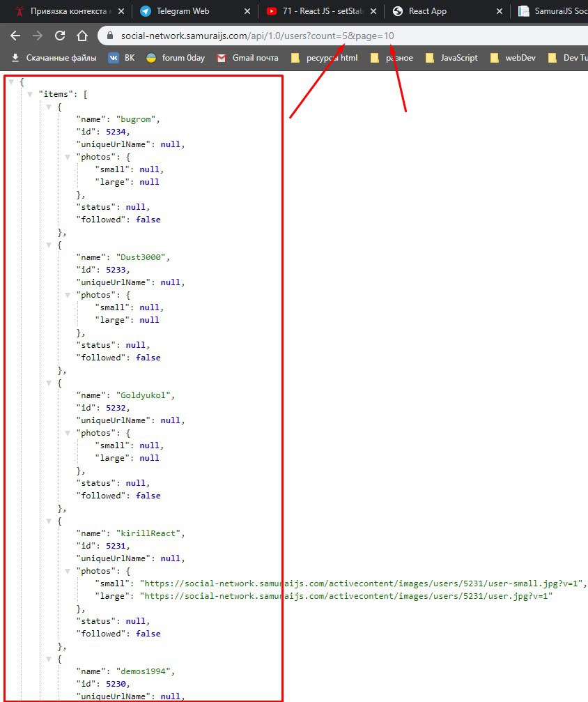This screenshot has width=588, height=702.
Task: Open the webDev bookmark folder
Action: click(513, 58)
